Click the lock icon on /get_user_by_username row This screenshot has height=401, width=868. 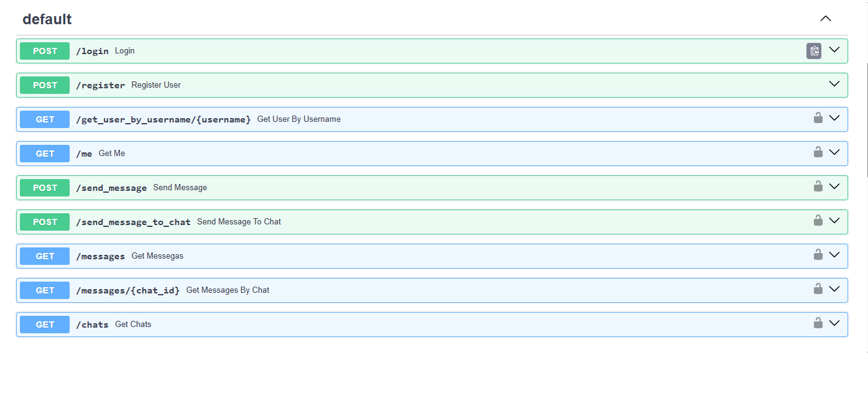coord(818,118)
